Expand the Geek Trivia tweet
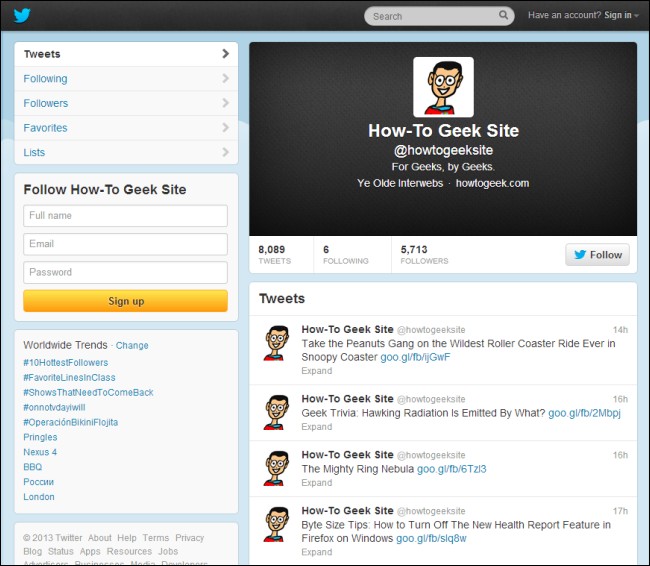 click(317, 427)
